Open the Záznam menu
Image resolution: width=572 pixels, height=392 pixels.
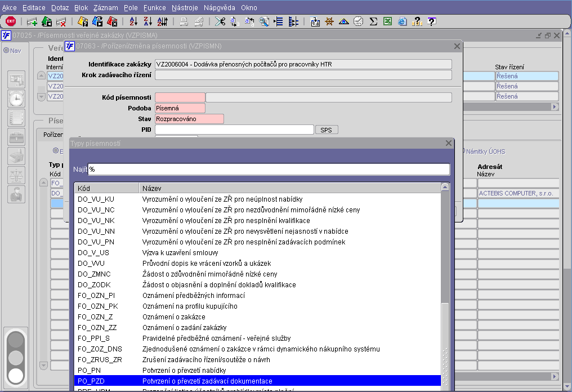coord(105,8)
